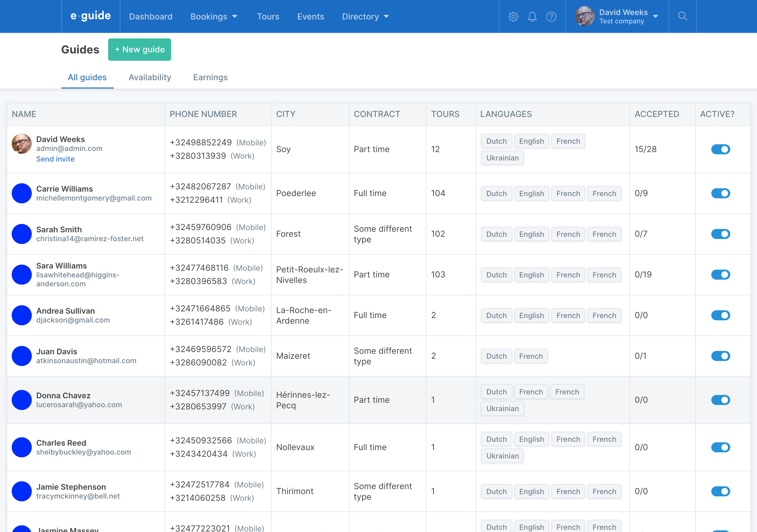The width and height of the screenshot is (757, 532).
Task: Switch to the Availability tab
Action: coord(150,77)
